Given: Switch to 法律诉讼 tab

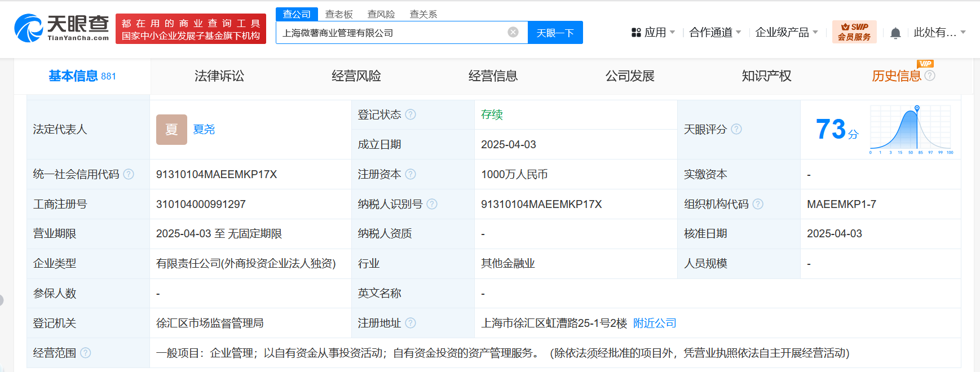Looking at the screenshot, I should [219, 76].
